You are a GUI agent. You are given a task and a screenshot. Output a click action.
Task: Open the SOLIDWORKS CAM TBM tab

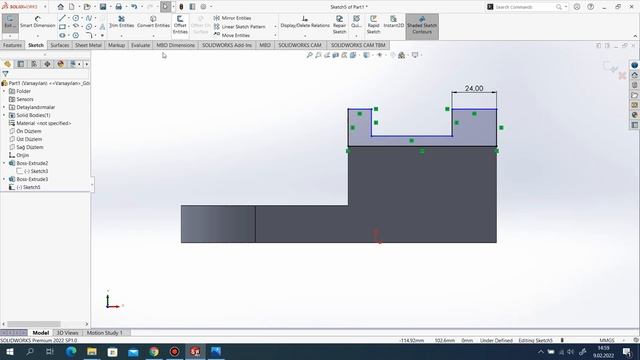(358, 45)
